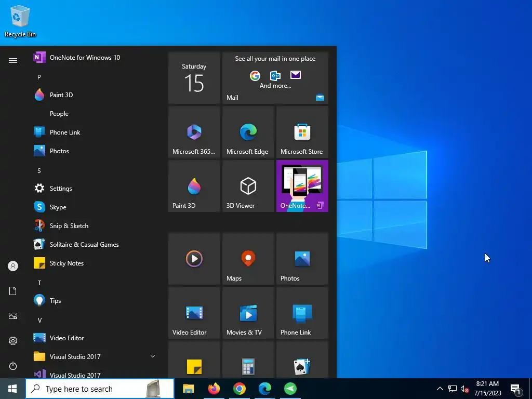Click the 'Type here to search' box
The height and width of the screenshot is (399, 532).
coord(100,389)
